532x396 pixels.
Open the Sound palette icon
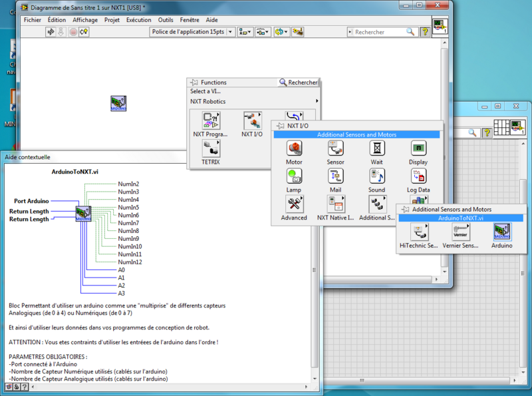click(x=376, y=176)
